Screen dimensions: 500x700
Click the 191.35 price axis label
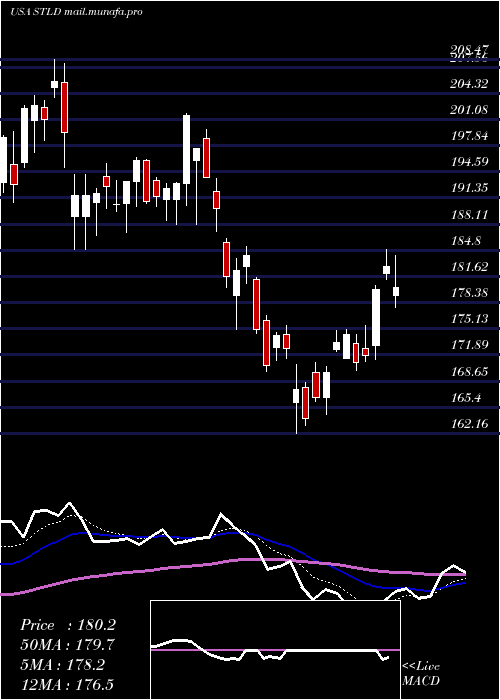click(469, 188)
